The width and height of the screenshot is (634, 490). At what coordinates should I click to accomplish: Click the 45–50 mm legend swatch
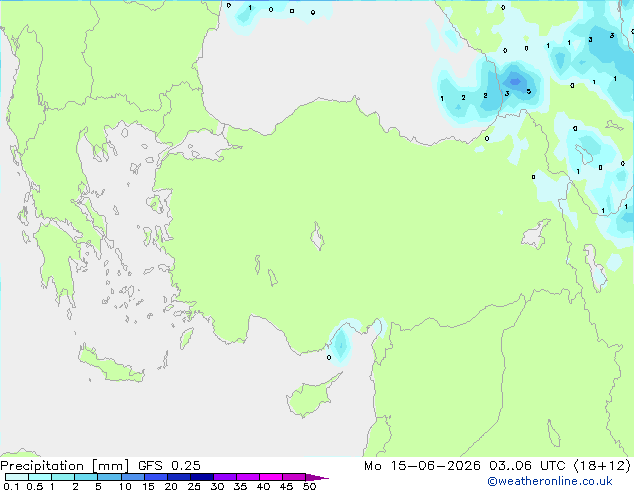[x=294, y=477]
